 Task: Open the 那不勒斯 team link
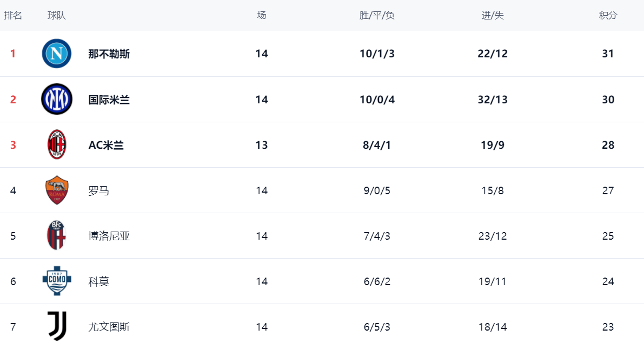tap(109, 54)
